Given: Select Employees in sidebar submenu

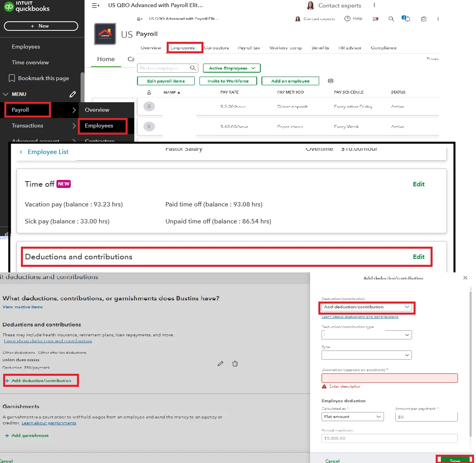Looking at the screenshot, I should coord(99,126).
